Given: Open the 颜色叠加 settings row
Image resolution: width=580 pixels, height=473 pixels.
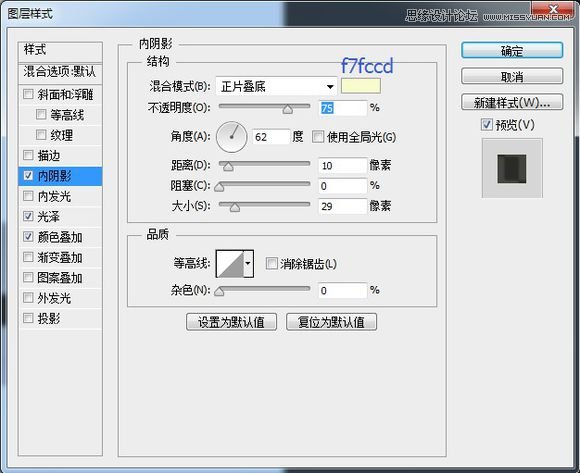Looking at the screenshot, I should (x=60, y=237).
